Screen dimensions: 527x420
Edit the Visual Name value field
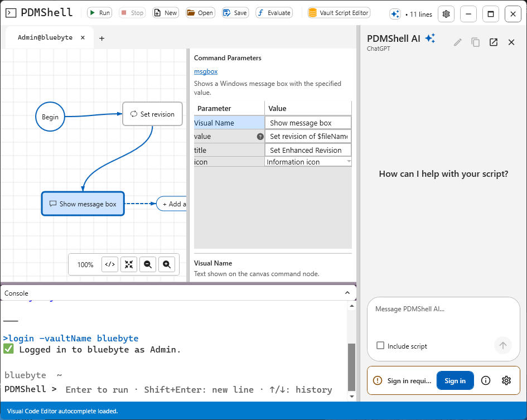coord(308,123)
